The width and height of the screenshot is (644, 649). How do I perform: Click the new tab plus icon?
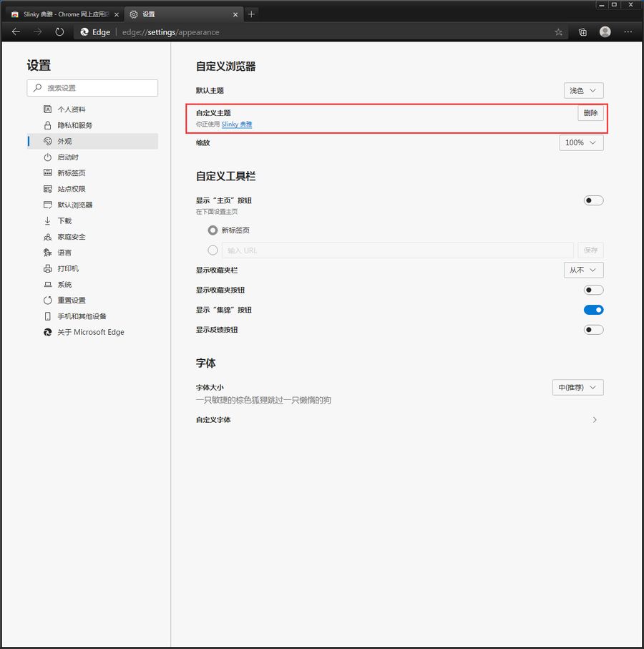click(x=251, y=14)
